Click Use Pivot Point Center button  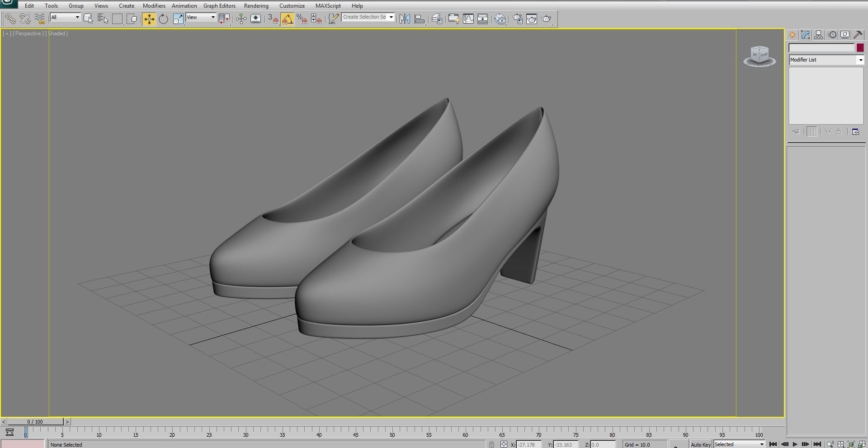224,19
